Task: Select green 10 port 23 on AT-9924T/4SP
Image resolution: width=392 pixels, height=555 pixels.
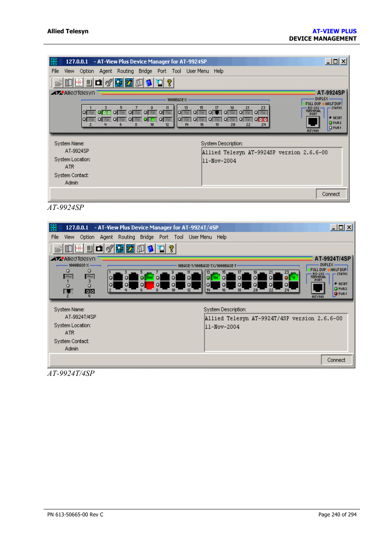Action: [294, 277]
